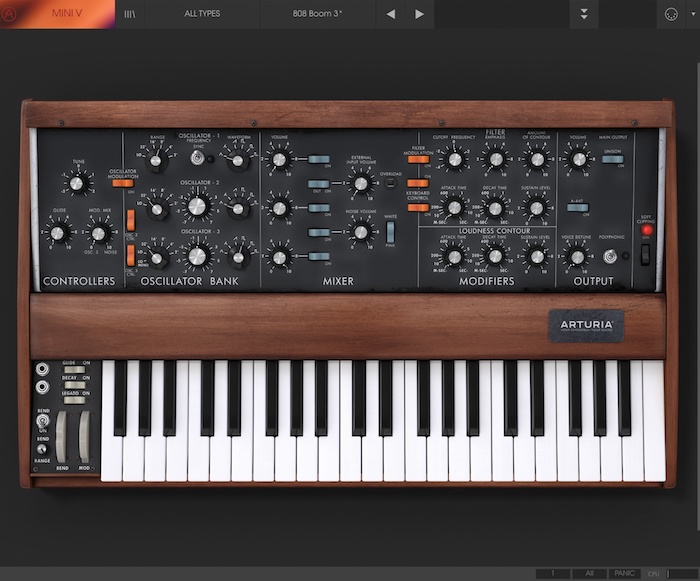The width and height of the screenshot is (700, 581).
Task: Click the Arturia badge on the wood panel
Action: (586, 326)
